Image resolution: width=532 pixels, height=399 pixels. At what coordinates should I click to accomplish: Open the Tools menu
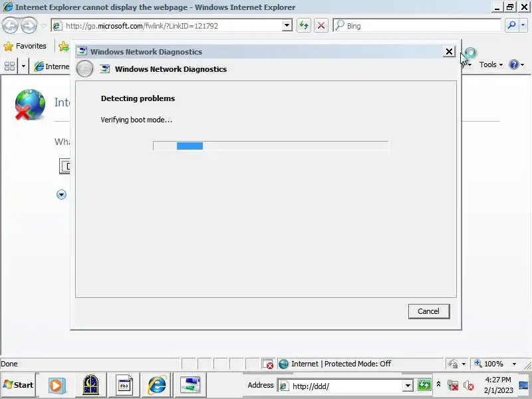click(x=491, y=65)
